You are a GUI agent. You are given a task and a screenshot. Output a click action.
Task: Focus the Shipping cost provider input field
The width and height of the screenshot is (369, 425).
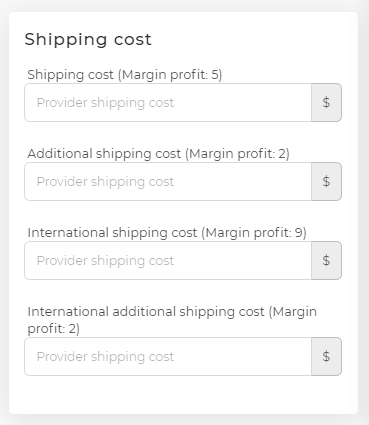click(x=168, y=102)
